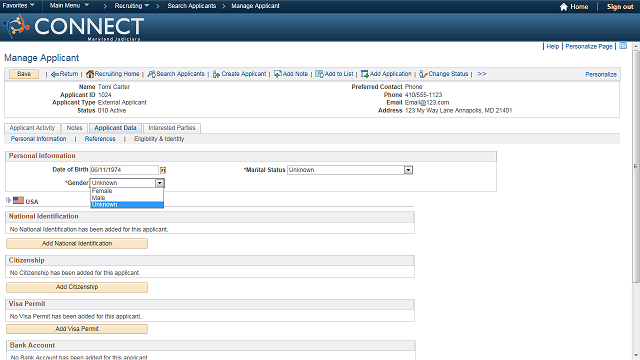This screenshot has width=640, height=360.
Task: Open the Date of Birth calendar picker
Action: tap(163, 170)
